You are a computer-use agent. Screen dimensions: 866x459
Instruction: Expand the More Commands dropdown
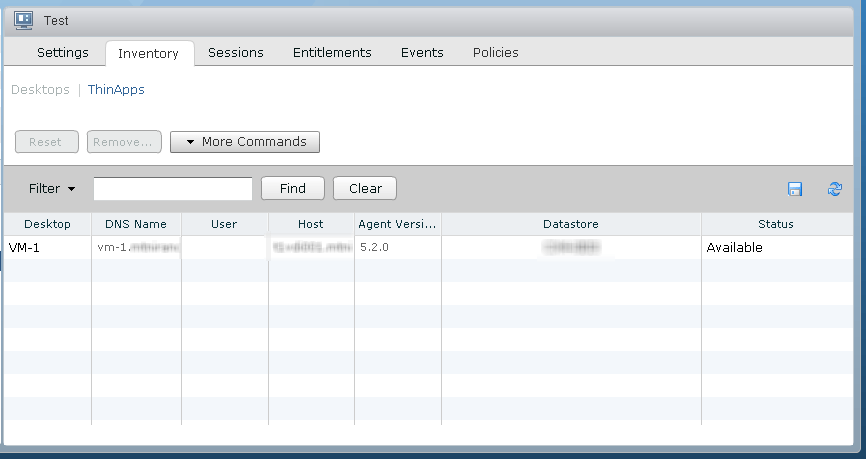pyautogui.click(x=245, y=142)
